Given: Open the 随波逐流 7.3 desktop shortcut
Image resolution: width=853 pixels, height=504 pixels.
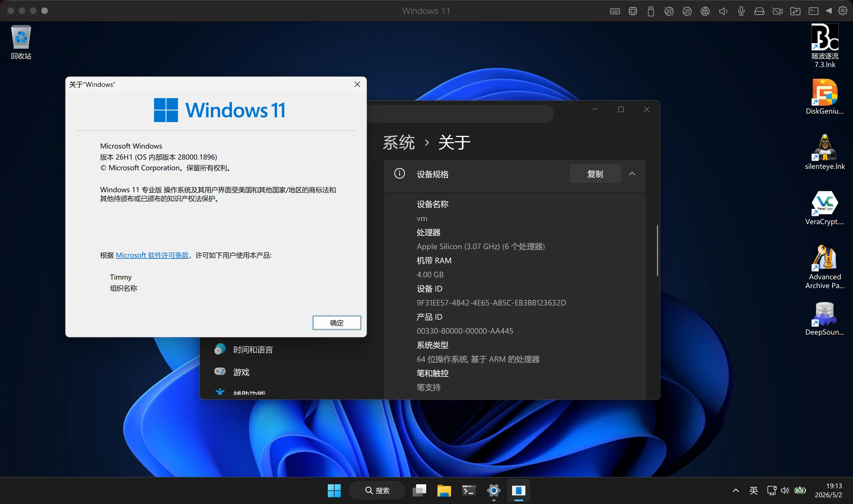Looking at the screenshot, I should coord(825,46).
